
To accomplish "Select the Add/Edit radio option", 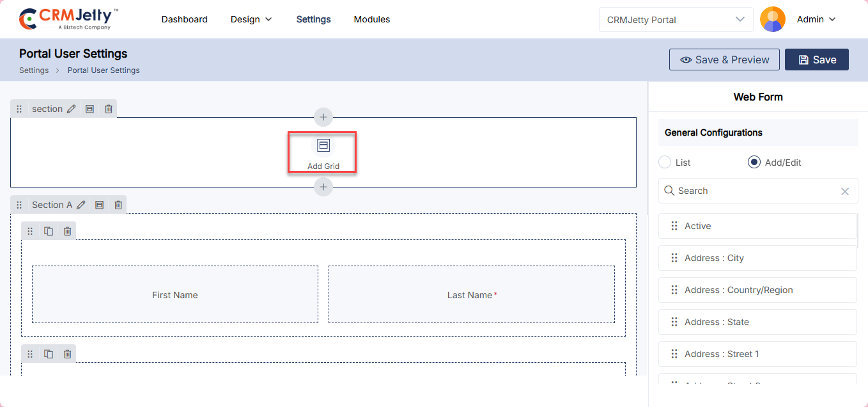I will point(754,163).
